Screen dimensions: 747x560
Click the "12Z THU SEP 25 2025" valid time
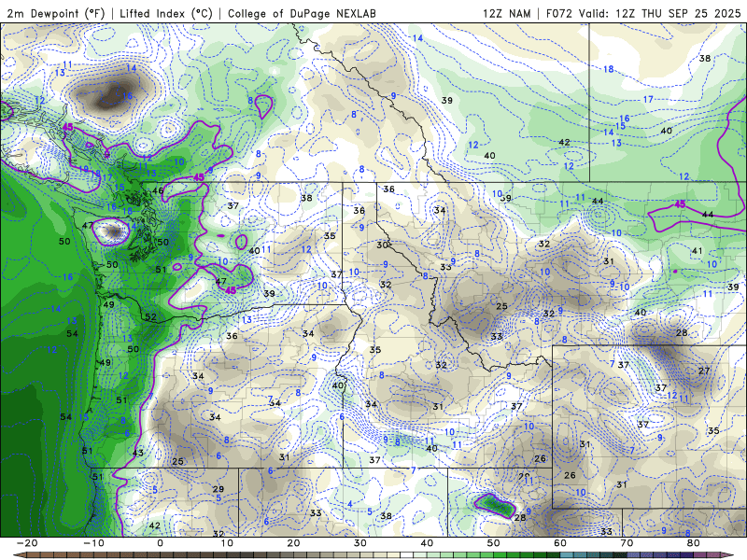(x=679, y=13)
